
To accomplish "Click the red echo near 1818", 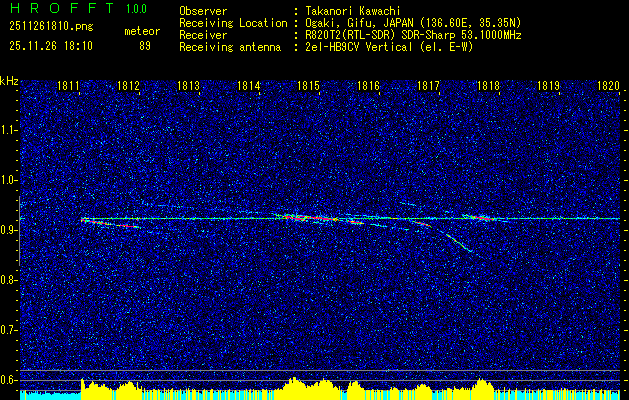I will click(481, 217).
